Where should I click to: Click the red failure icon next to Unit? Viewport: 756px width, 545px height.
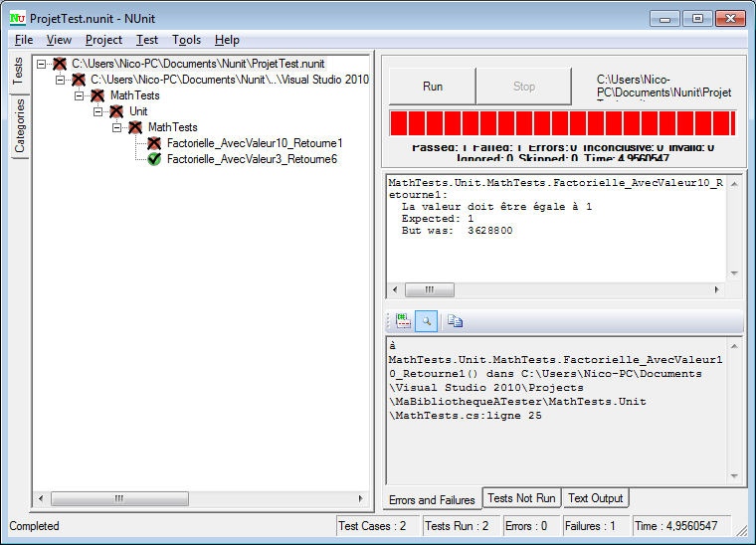pyautogui.click(x=116, y=111)
